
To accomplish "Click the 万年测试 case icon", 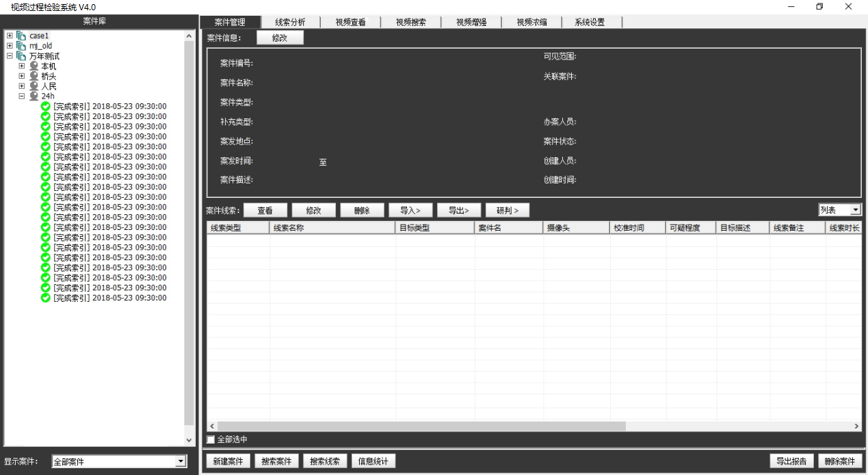I will coord(21,54).
